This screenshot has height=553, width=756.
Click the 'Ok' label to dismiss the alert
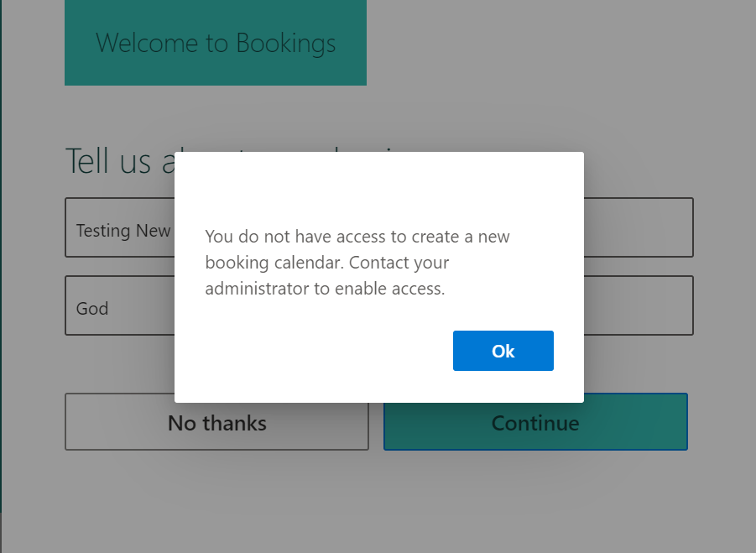coord(503,352)
